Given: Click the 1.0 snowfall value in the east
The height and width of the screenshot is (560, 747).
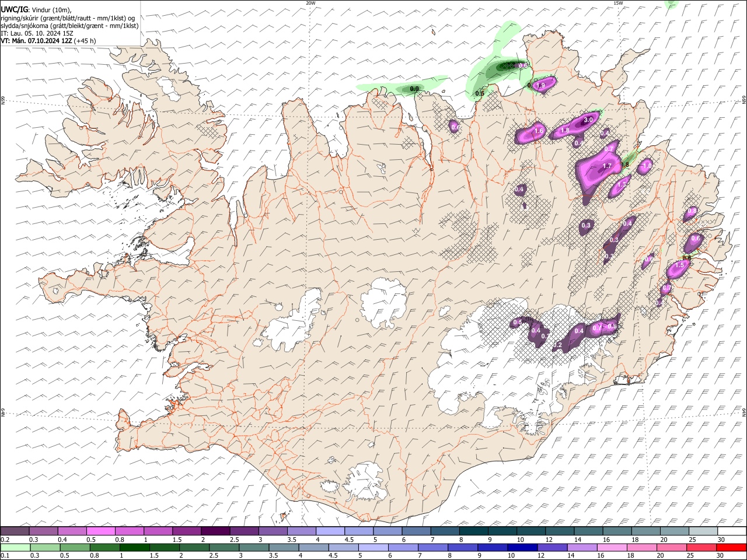Looking at the screenshot, I should (647, 166).
